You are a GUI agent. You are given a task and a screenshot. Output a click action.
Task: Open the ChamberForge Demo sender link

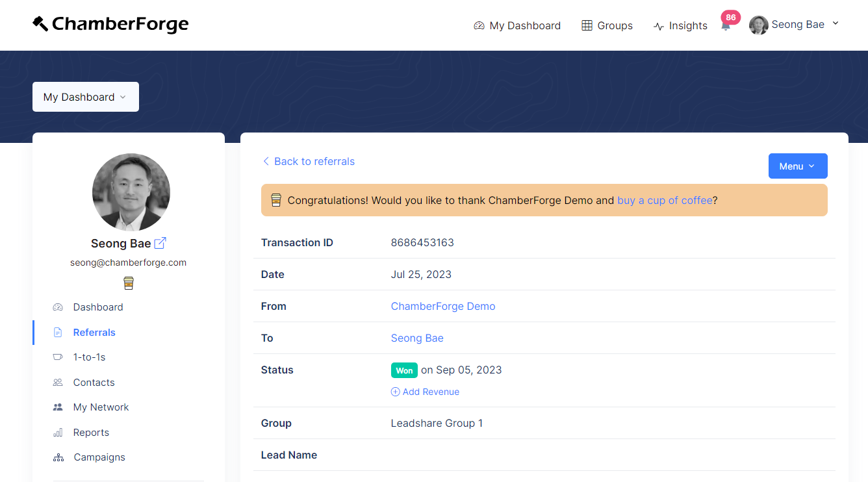click(x=443, y=306)
